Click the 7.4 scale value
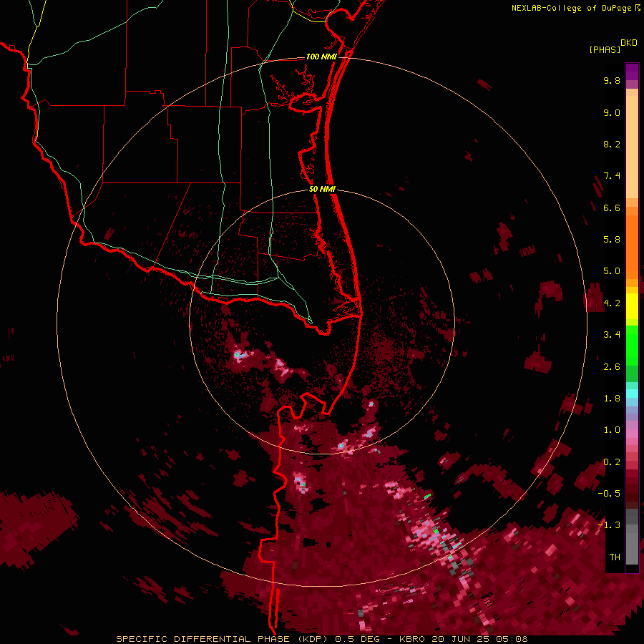Image resolution: width=644 pixels, height=644 pixels. 612,176
